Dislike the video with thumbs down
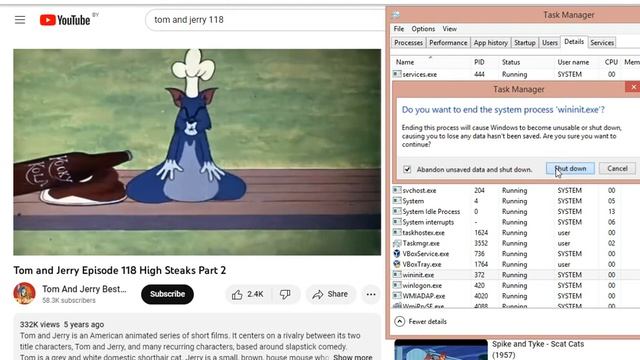The width and height of the screenshot is (640, 360). click(x=285, y=294)
